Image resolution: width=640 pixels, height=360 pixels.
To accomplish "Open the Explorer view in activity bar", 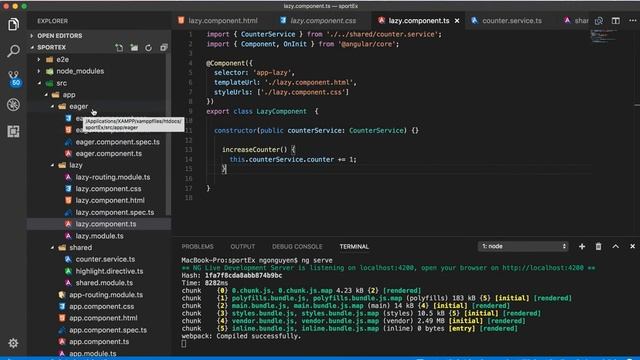I will click(x=13, y=24).
